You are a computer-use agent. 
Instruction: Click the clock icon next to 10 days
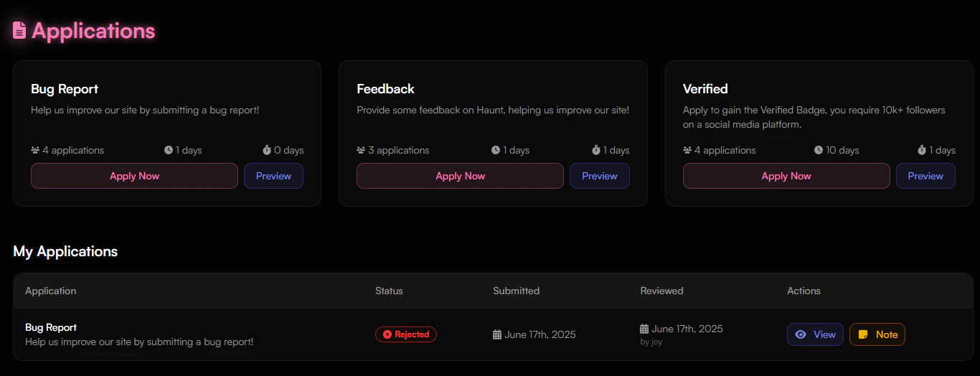pos(819,150)
